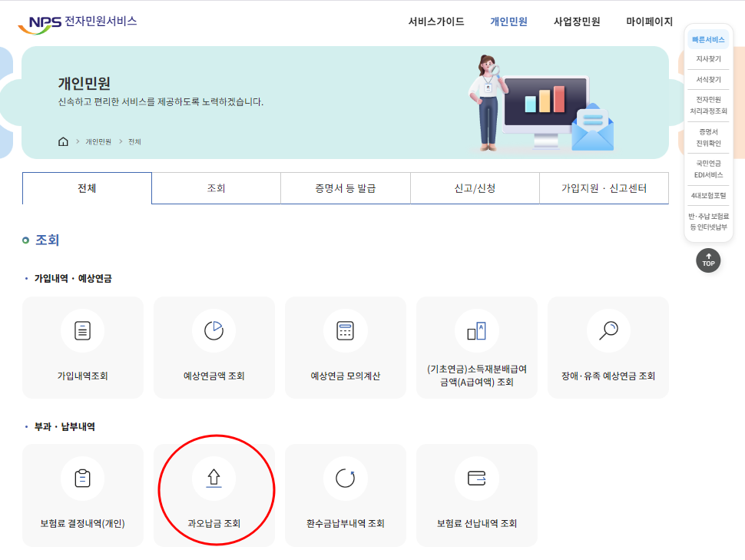This screenshot has height=560, width=745.
Task: Click the 환수금납부내역 refresh icon
Action: pyautogui.click(x=346, y=479)
